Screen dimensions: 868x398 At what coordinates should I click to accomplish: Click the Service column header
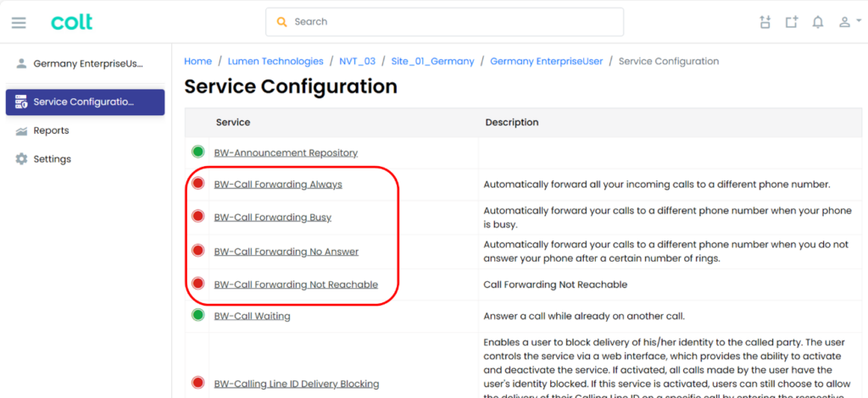[233, 122]
